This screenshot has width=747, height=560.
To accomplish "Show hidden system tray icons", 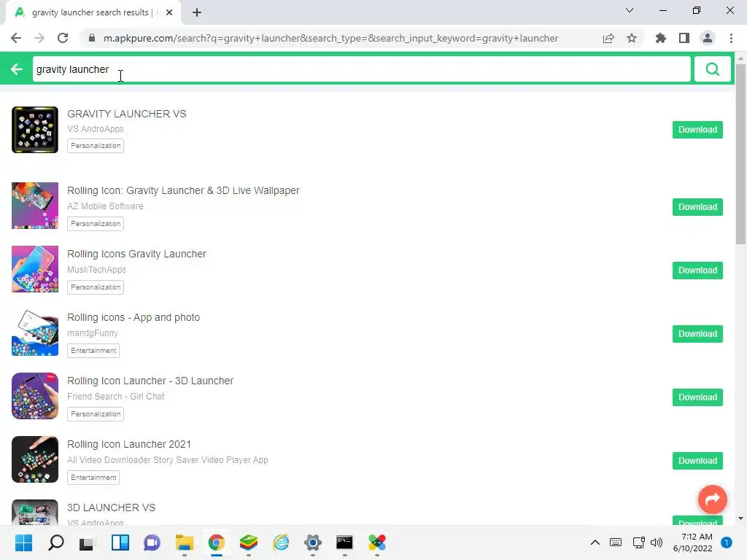I will (x=595, y=542).
